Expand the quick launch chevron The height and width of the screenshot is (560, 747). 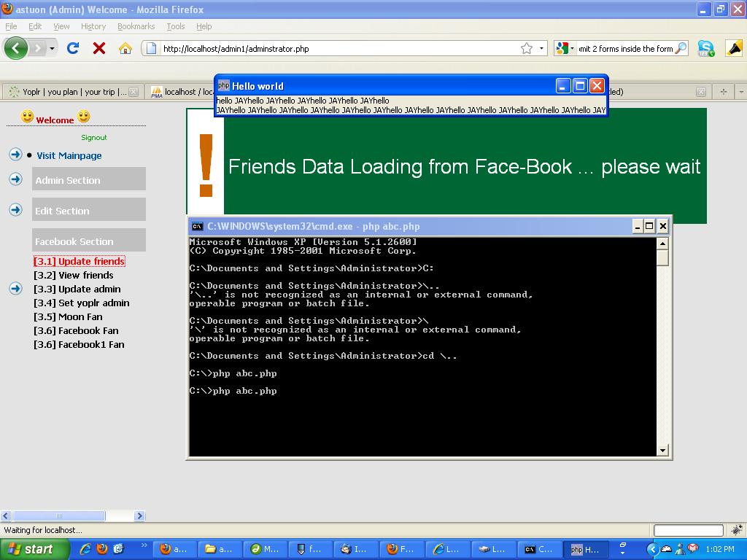tap(144, 545)
